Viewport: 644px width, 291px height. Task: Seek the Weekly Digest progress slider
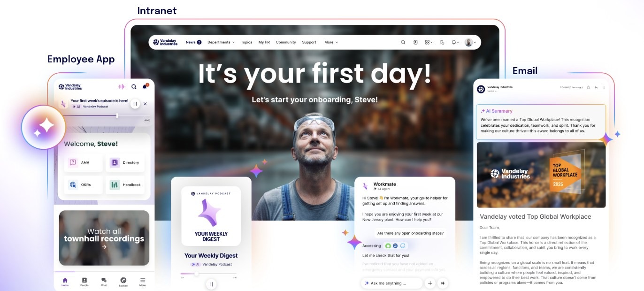(x=208, y=274)
